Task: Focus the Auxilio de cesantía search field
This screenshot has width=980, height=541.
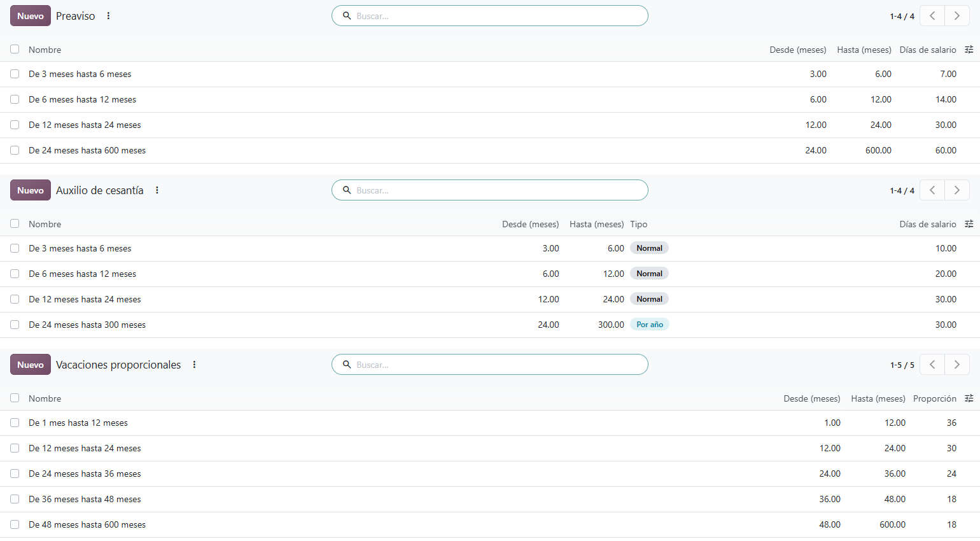Action: (x=490, y=190)
